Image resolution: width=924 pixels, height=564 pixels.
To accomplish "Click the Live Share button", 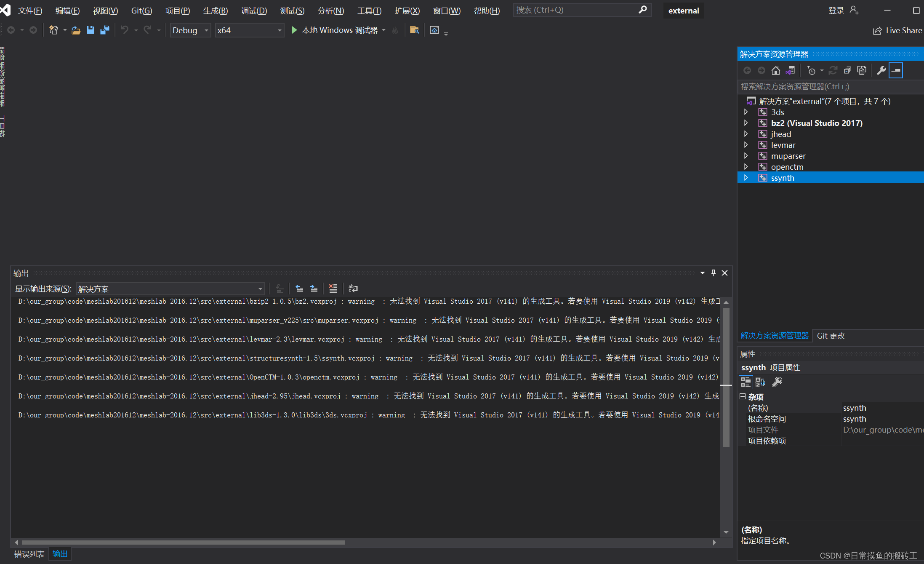I will pos(897,30).
